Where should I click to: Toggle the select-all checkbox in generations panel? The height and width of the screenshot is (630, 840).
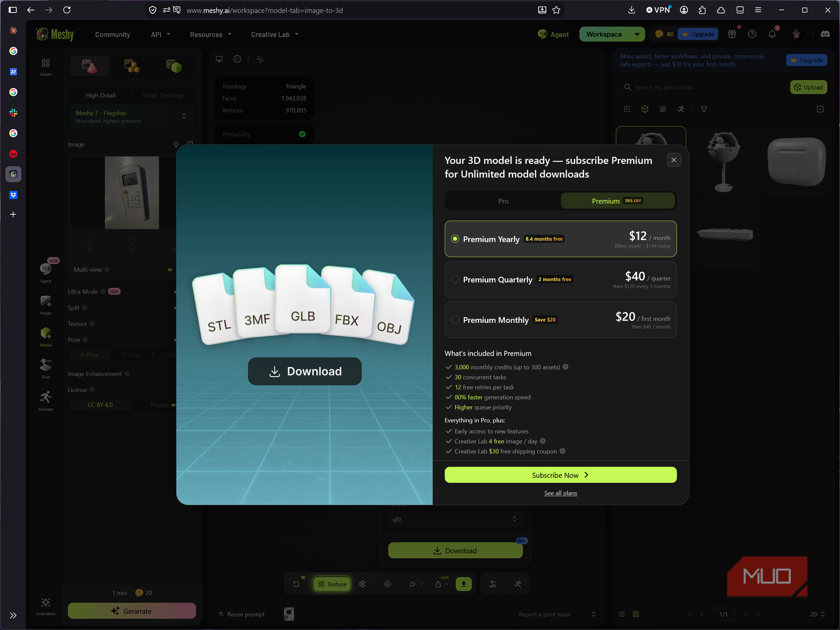point(820,109)
